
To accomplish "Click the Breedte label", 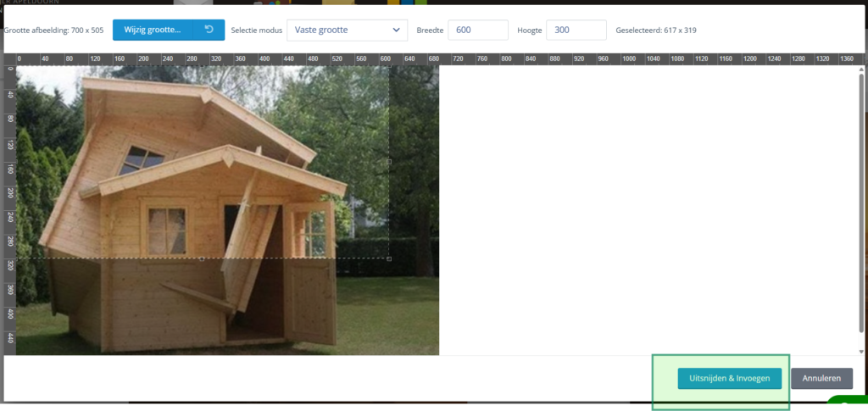I will click(430, 31).
